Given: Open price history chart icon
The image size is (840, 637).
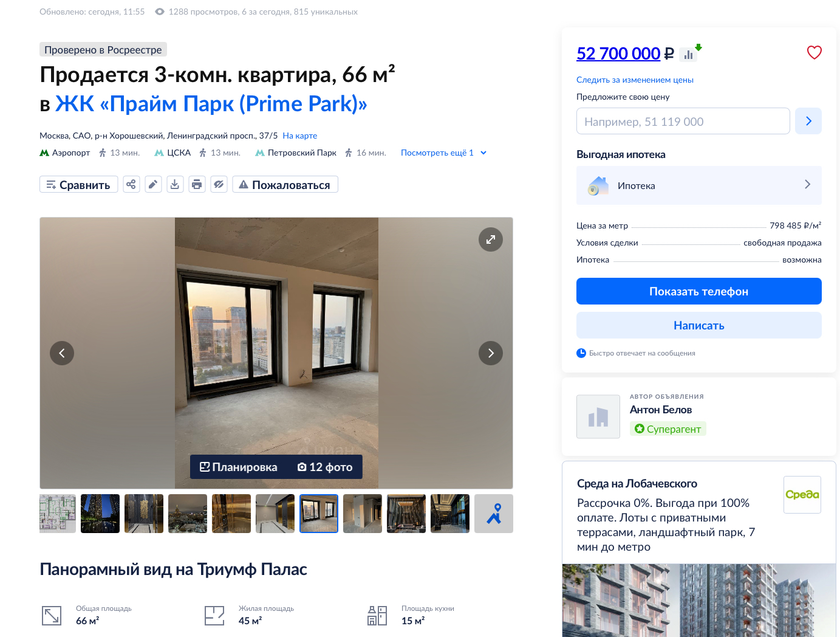Looking at the screenshot, I should [690, 53].
